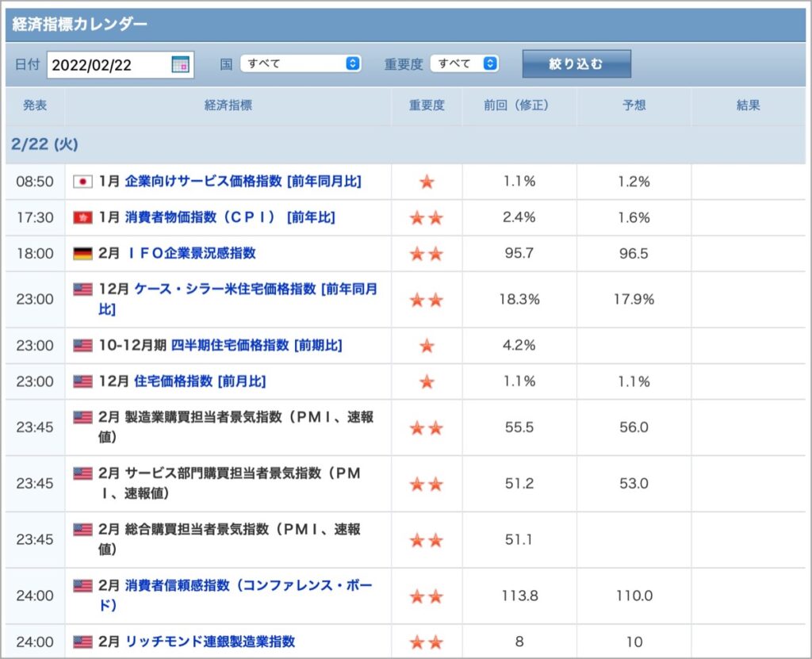Click the previous value 113.8

coord(519,596)
